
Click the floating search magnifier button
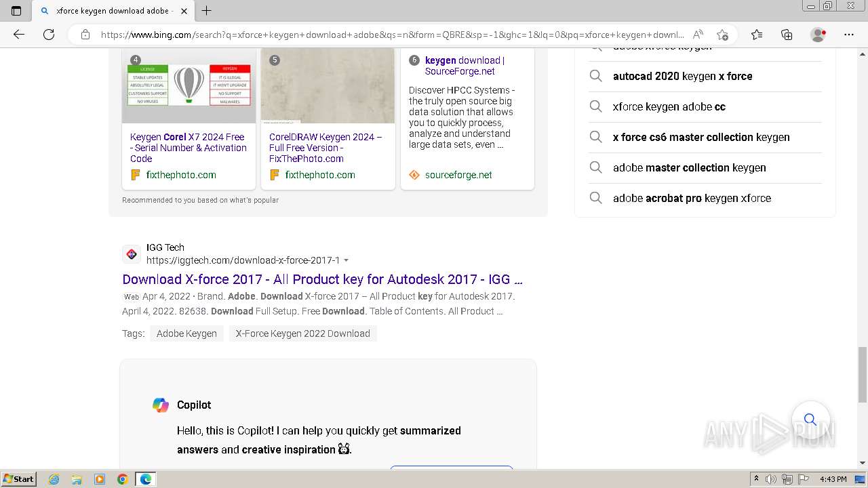tap(810, 419)
